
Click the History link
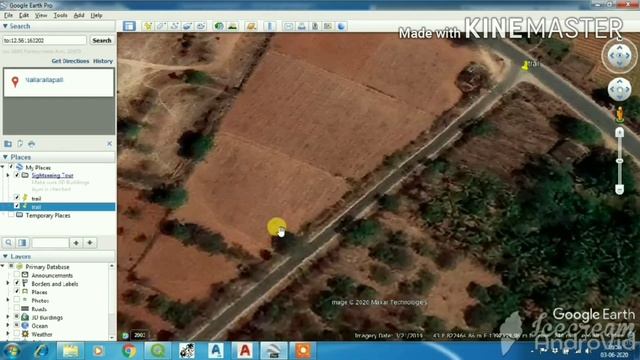pyautogui.click(x=103, y=61)
